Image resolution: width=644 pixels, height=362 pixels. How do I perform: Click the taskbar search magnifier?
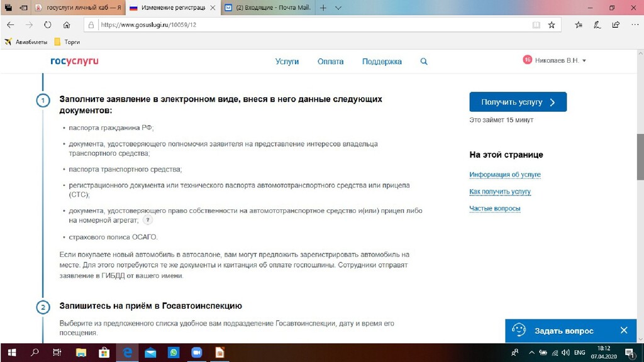click(35, 353)
